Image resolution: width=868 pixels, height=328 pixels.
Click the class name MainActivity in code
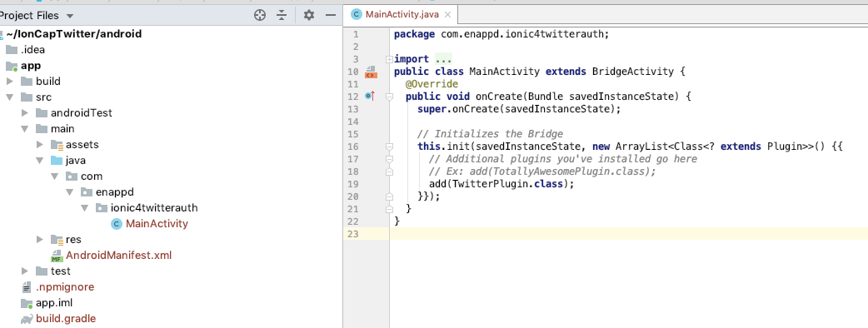pyautogui.click(x=504, y=72)
